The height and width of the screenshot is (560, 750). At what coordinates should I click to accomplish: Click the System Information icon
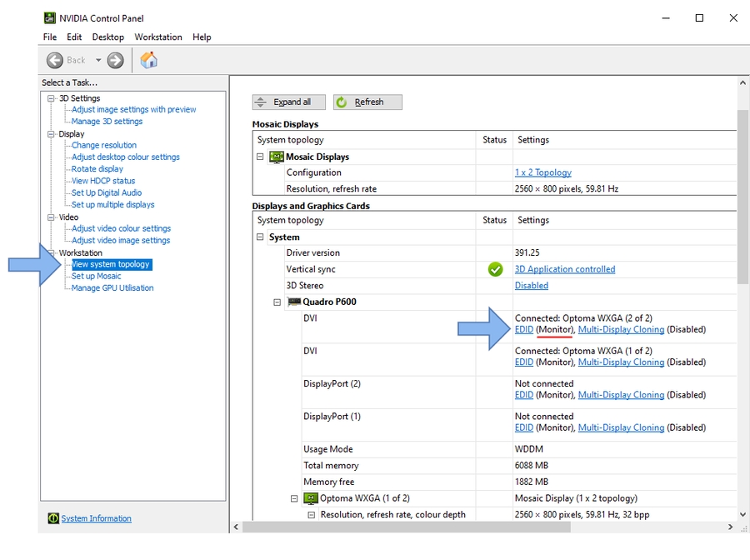(x=53, y=518)
